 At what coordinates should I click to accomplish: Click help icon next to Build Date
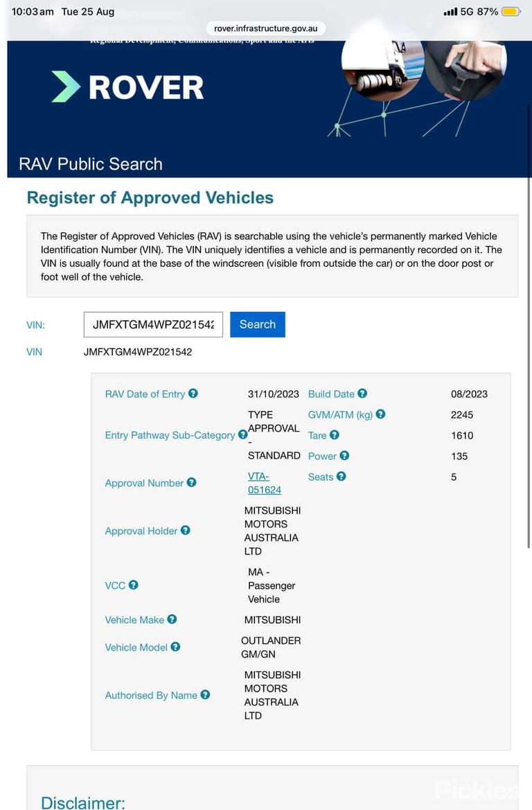(x=362, y=393)
